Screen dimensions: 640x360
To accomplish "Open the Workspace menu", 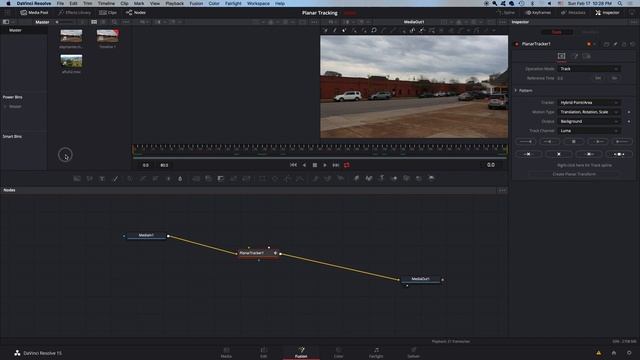I will point(258,3).
